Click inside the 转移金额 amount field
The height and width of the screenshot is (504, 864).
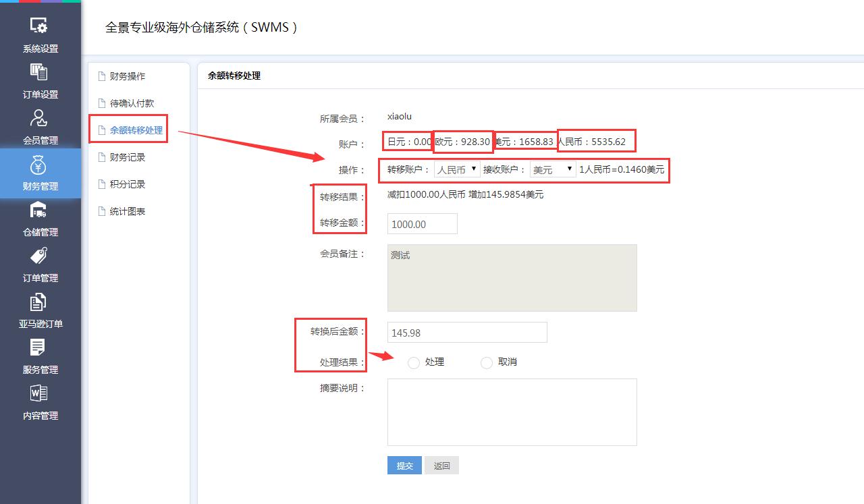coord(422,223)
